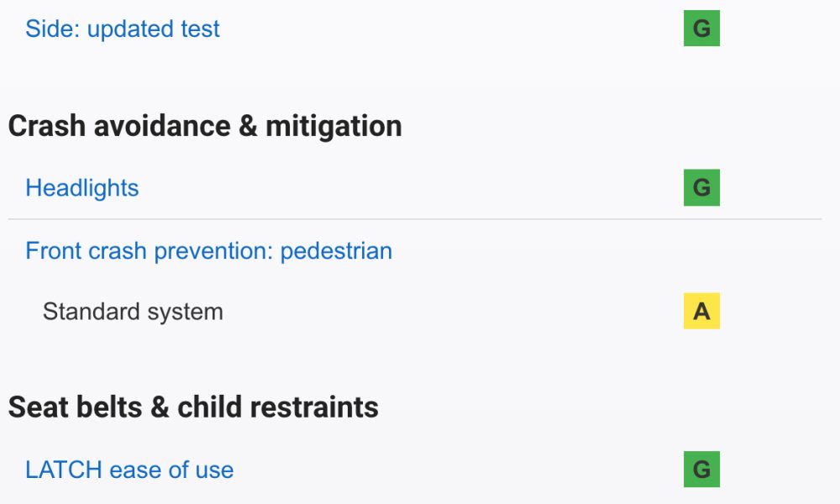Viewport: 840px width, 504px height.
Task: Click the Seat belts & child restraints heading
Action: tap(193, 407)
